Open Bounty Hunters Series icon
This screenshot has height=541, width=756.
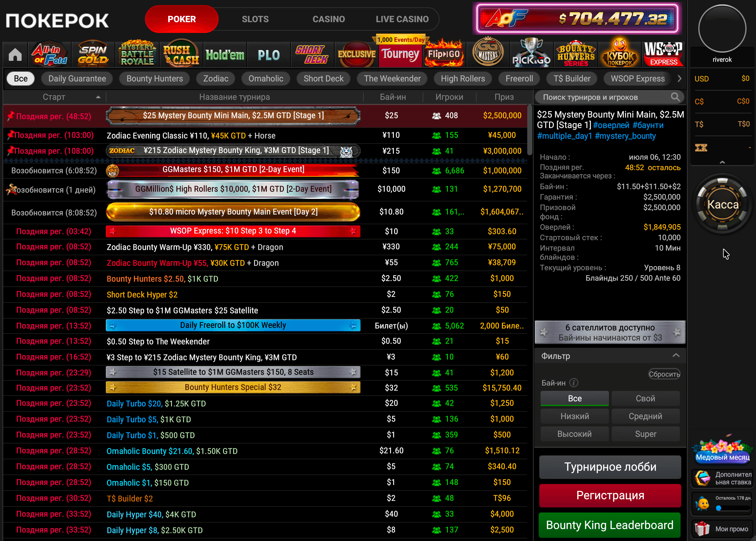click(575, 54)
